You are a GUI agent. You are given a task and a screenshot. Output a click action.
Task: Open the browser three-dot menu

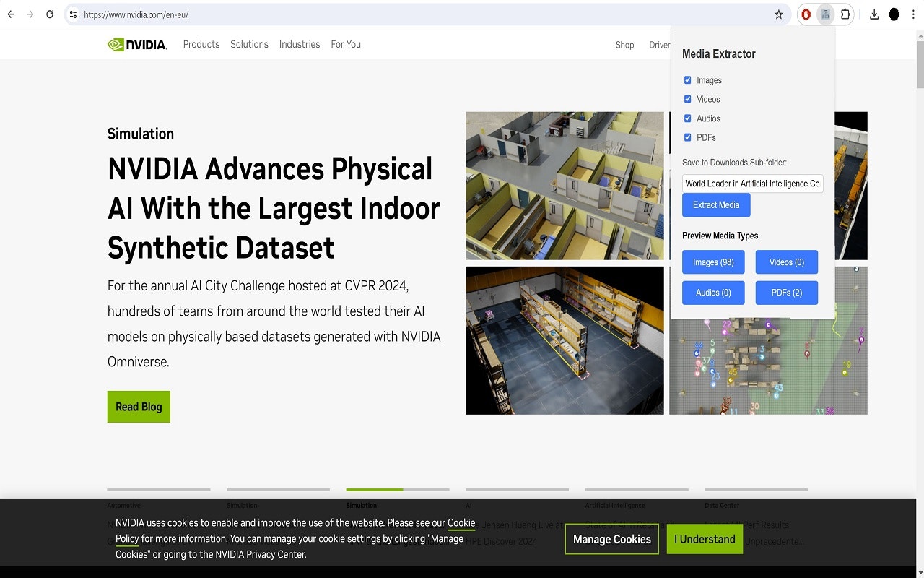[x=913, y=14]
